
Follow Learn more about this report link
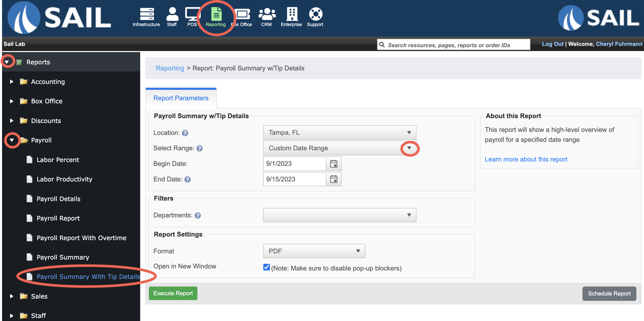coord(526,159)
